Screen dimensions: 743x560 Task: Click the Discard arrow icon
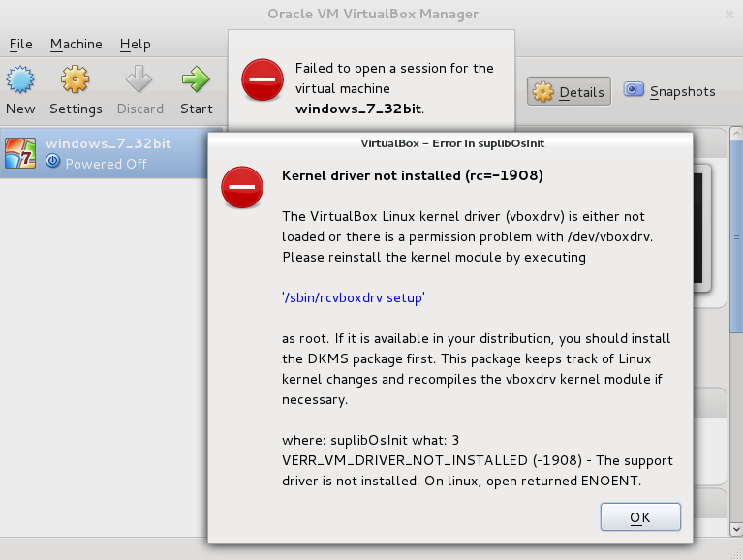[x=139, y=79]
